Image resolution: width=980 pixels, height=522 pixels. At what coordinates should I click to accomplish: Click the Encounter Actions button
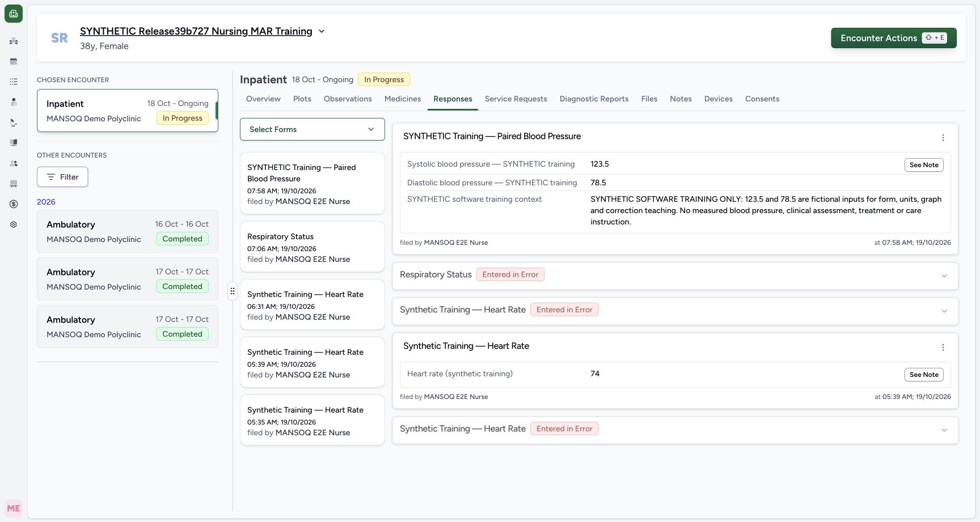[x=894, y=38]
